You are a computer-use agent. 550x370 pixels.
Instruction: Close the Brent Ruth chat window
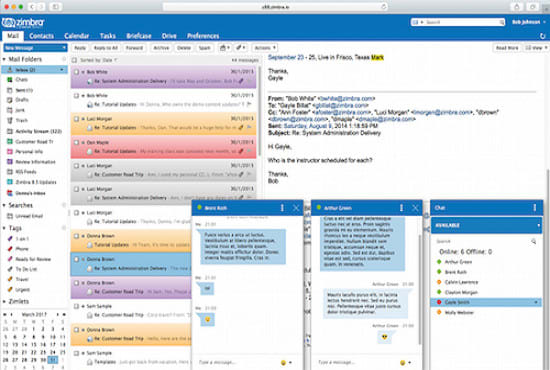(x=296, y=208)
